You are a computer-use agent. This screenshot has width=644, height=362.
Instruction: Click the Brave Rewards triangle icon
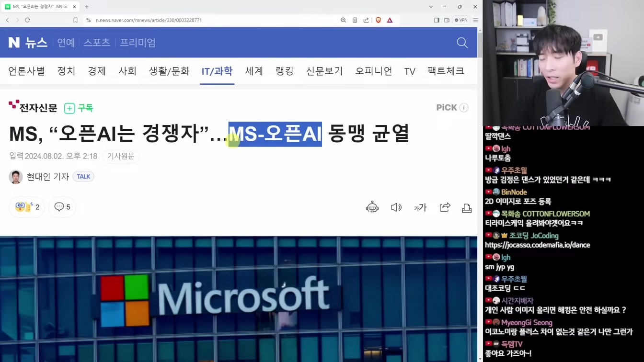(390, 20)
